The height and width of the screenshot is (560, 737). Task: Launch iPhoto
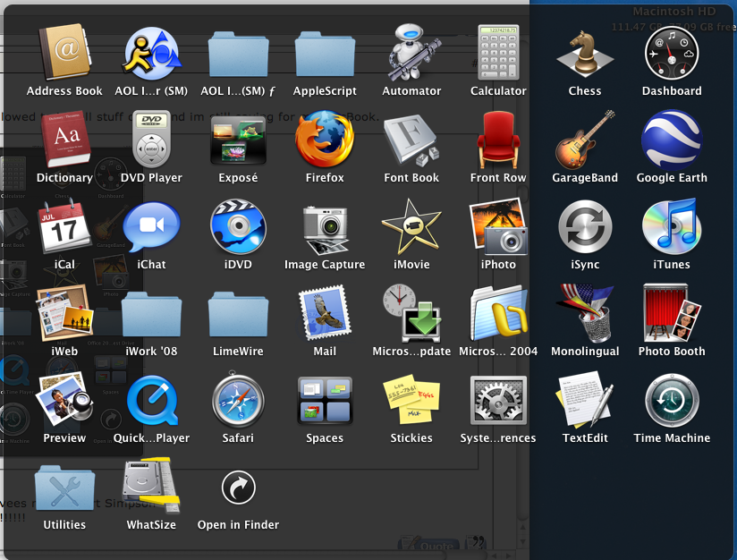coord(498,226)
